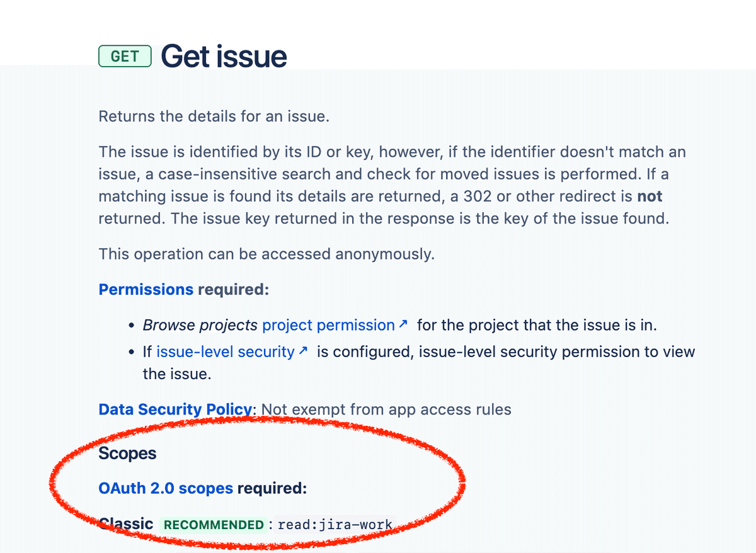Open the Permissions link

146,290
